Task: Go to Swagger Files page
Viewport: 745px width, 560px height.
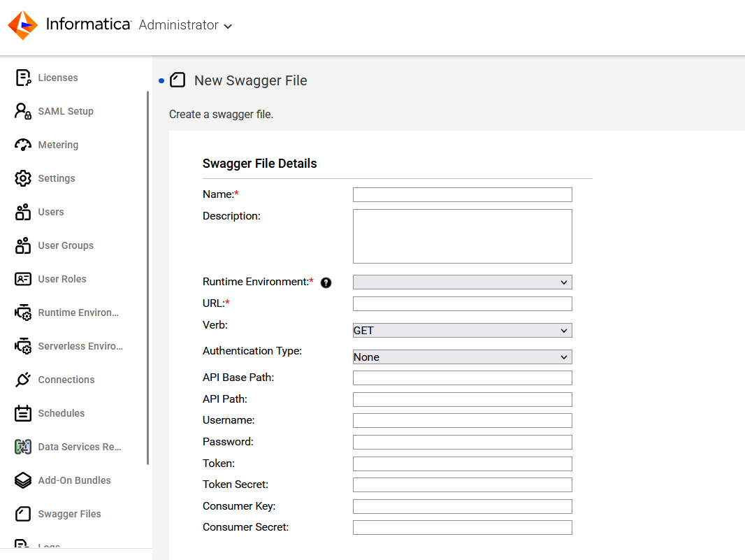Action: coord(69,514)
